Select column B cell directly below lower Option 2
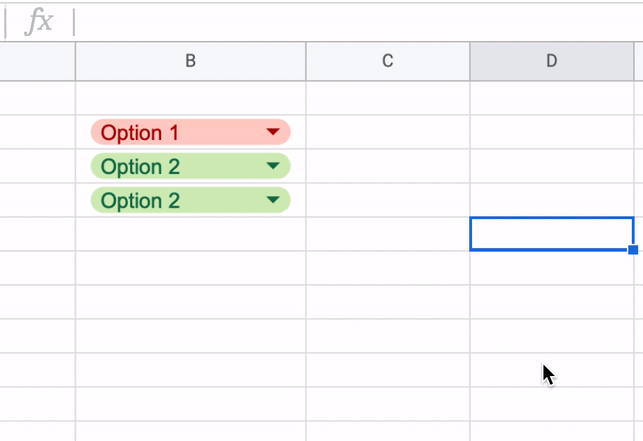 (x=190, y=234)
